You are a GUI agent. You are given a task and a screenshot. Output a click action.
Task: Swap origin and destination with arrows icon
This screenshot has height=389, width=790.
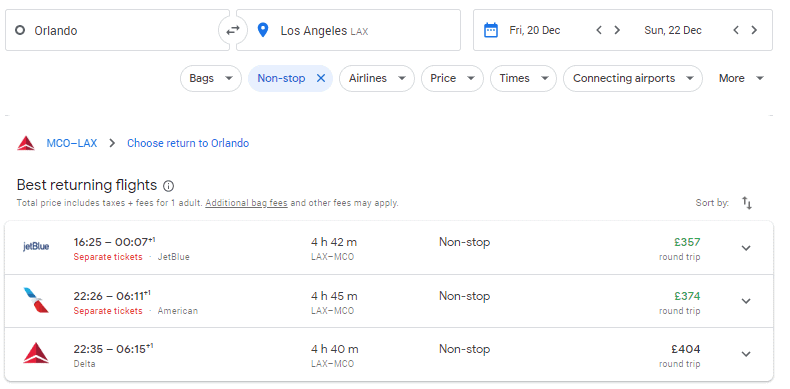coord(233,30)
